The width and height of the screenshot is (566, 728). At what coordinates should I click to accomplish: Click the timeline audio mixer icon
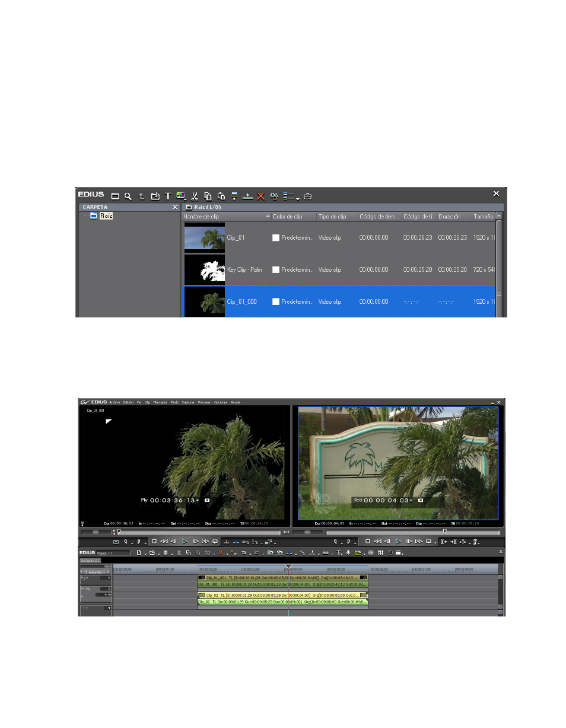pos(380,552)
